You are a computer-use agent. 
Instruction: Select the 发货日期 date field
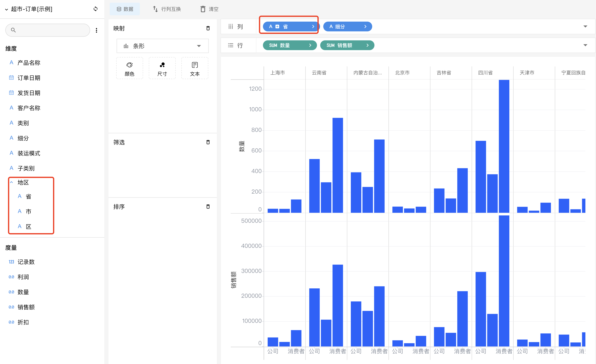pyautogui.click(x=29, y=93)
